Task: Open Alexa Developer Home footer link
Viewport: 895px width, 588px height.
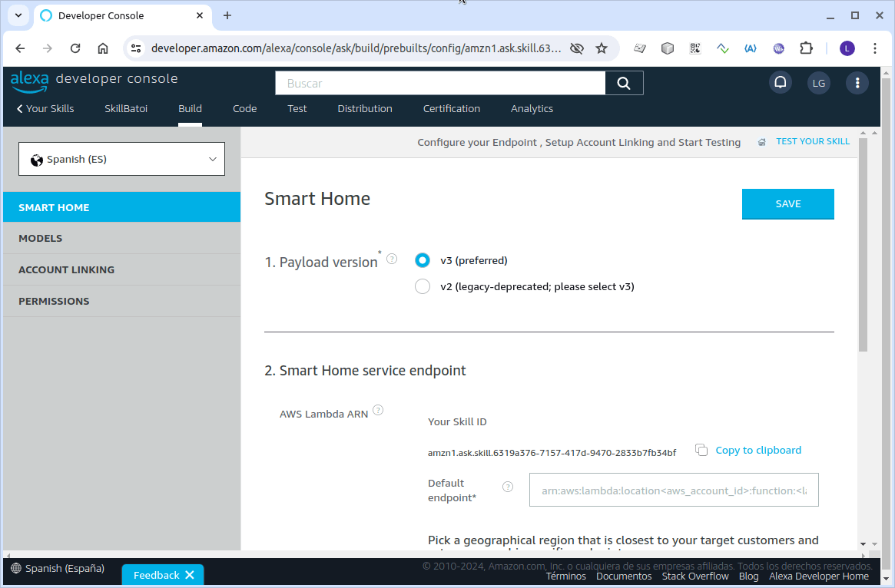Action: click(x=818, y=576)
